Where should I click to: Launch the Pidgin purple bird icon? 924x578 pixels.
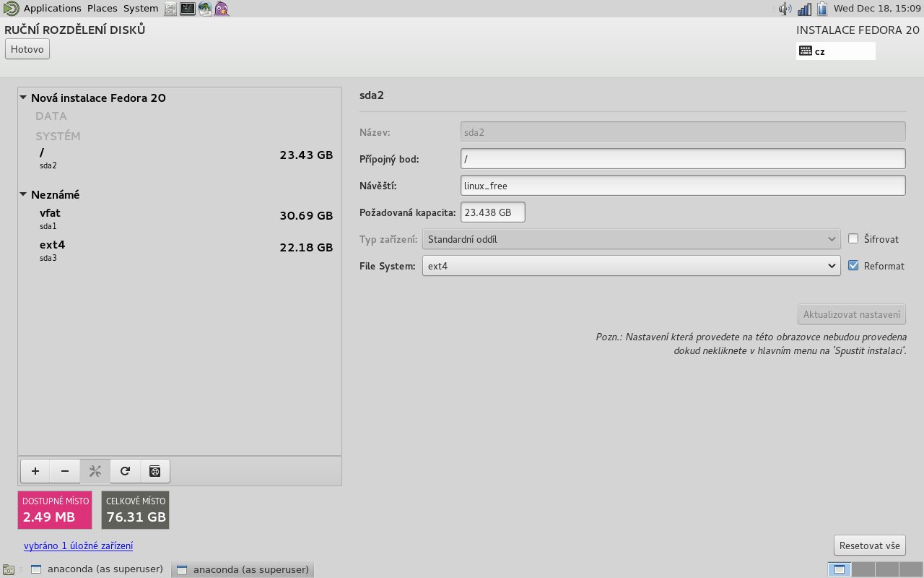click(222, 9)
